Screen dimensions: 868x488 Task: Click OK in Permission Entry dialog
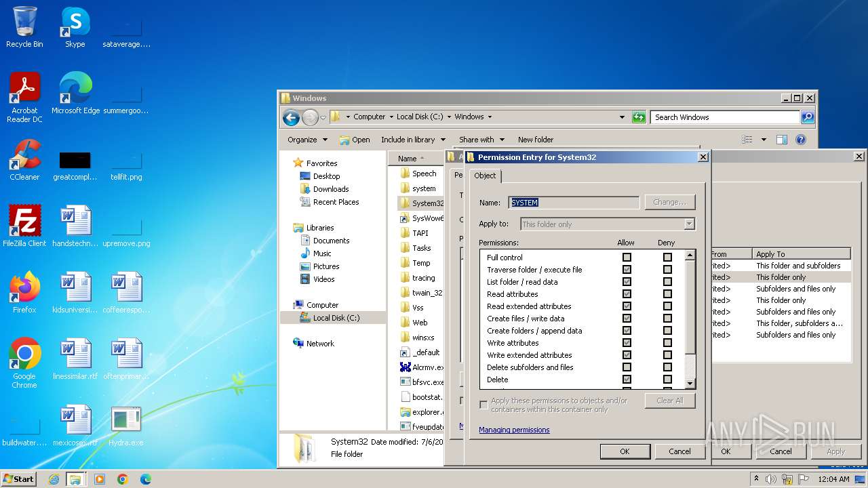point(625,451)
